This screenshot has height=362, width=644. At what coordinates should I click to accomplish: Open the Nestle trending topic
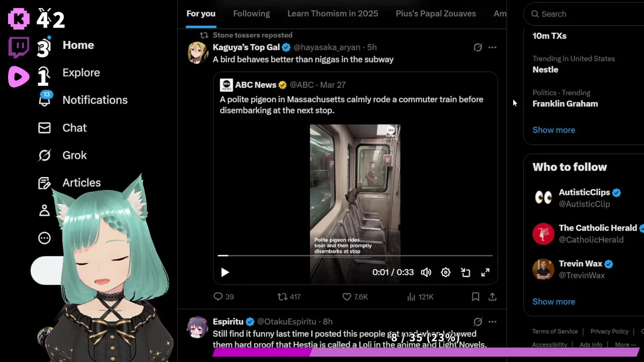point(545,69)
